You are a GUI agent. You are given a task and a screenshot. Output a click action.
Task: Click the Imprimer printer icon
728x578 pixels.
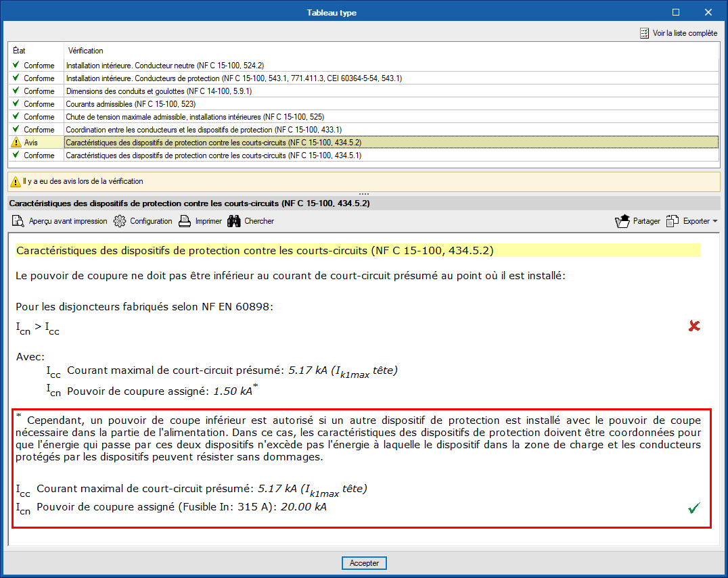point(185,221)
